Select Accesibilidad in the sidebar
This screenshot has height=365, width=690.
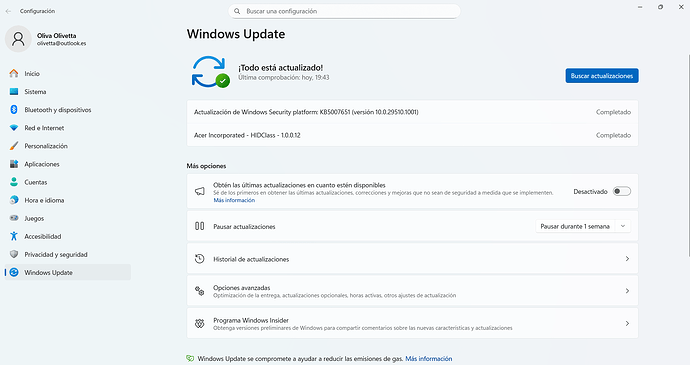[68, 236]
